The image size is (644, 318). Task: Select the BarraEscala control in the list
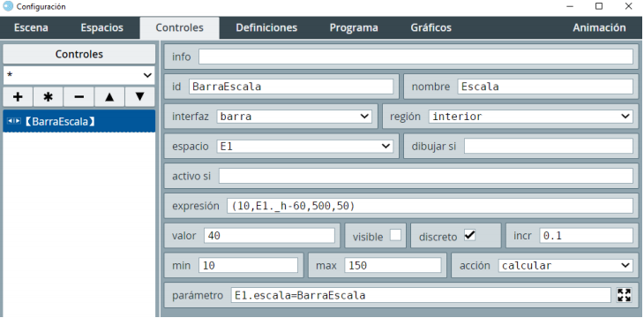[x=79, y=121]
